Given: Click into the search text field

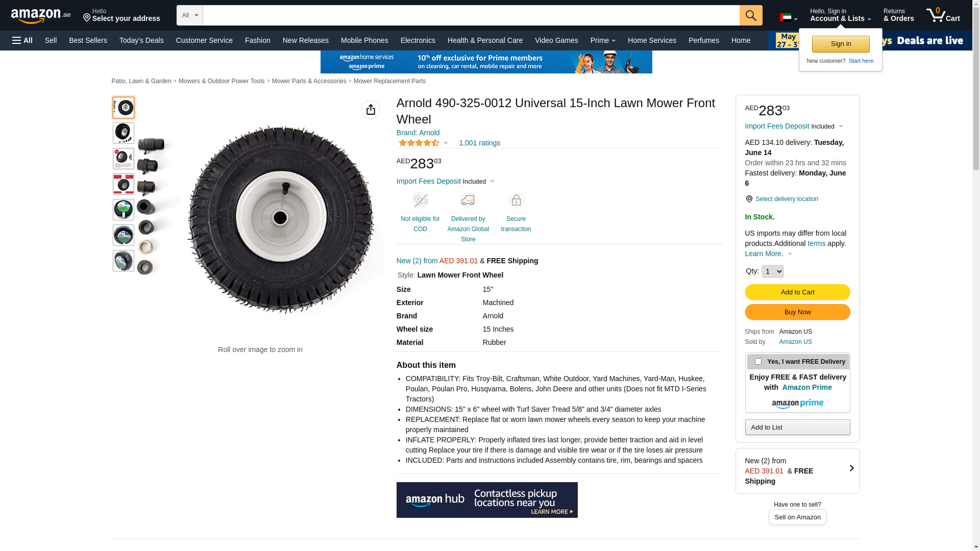Looking at the screenshot, I should pyautogui.click(x=471, y=15).
